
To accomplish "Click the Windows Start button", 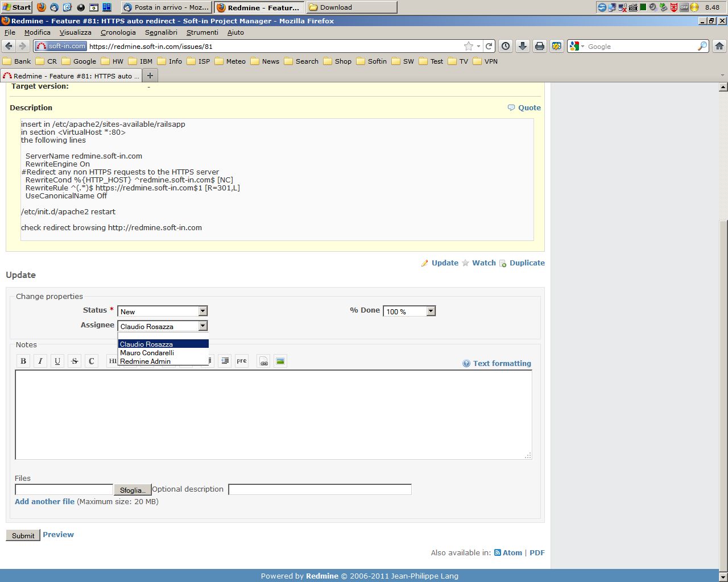I will [x=16, y=7].
